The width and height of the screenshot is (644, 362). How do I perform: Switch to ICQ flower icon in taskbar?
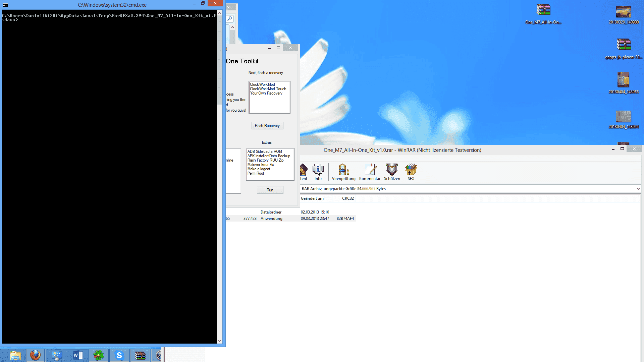[99, 355]
